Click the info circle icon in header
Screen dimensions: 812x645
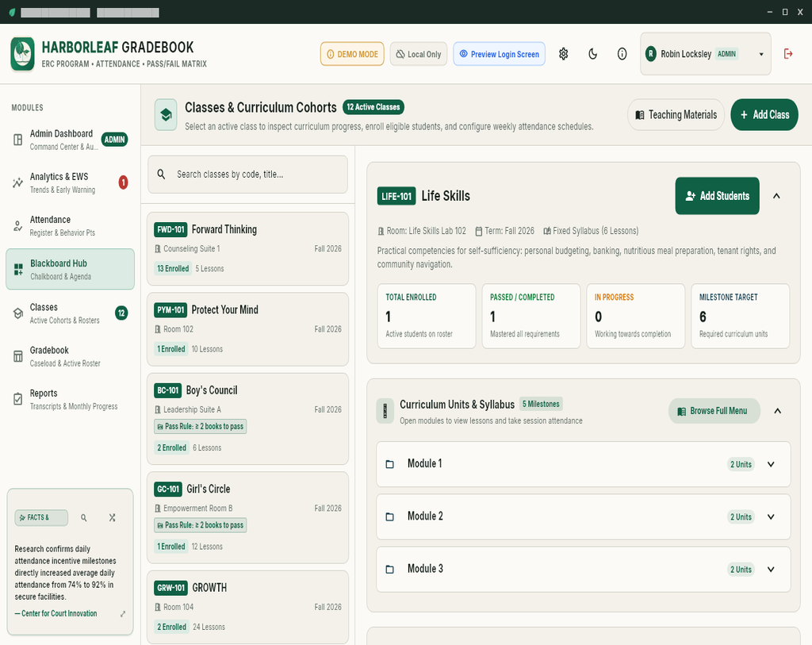point(622,54)
